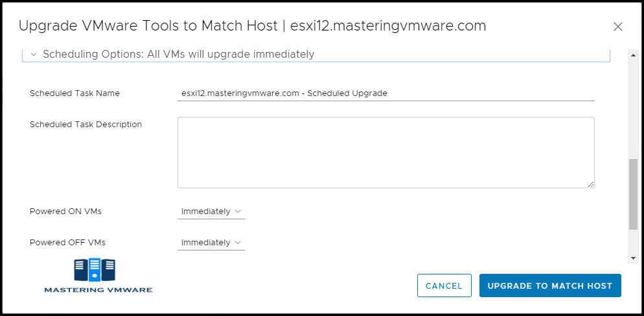The image size is (644, 316).
Task: Click the scrollbar down arrow
Action: [634, 258]
